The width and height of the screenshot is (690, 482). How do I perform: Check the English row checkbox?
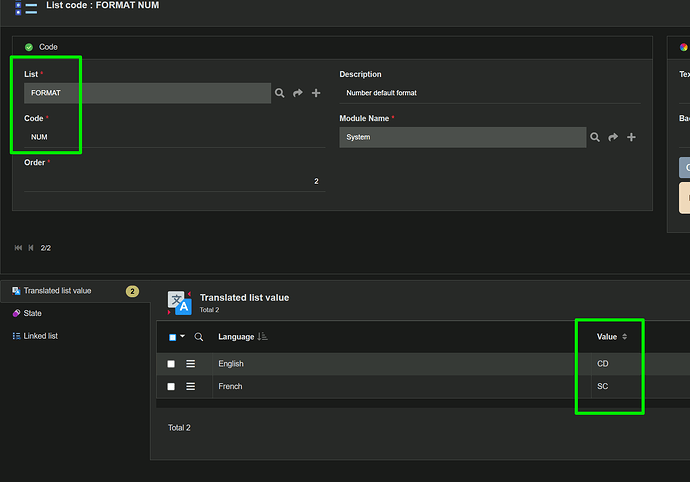[x=171, y=364]
